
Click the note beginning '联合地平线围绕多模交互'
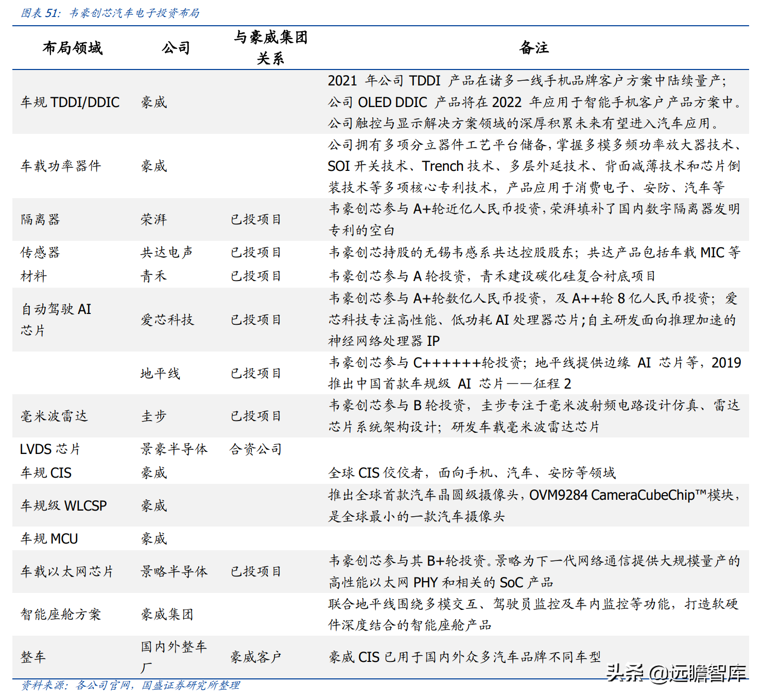point(534,614)
